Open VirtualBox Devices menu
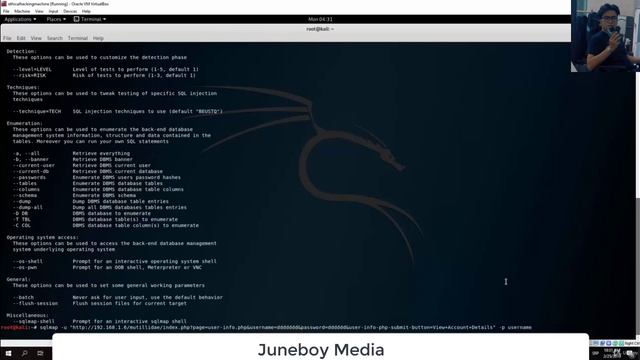640x360 pixels. tap(70, 11)
